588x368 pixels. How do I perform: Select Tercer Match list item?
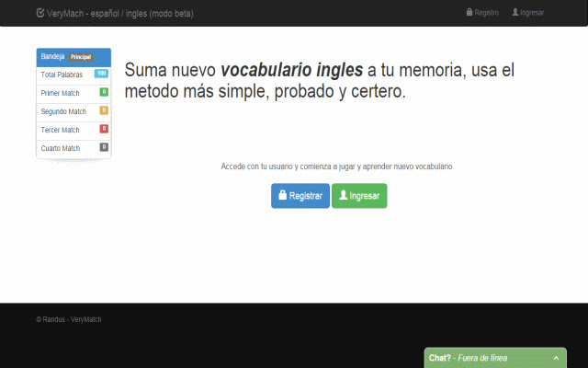point(73,131)
